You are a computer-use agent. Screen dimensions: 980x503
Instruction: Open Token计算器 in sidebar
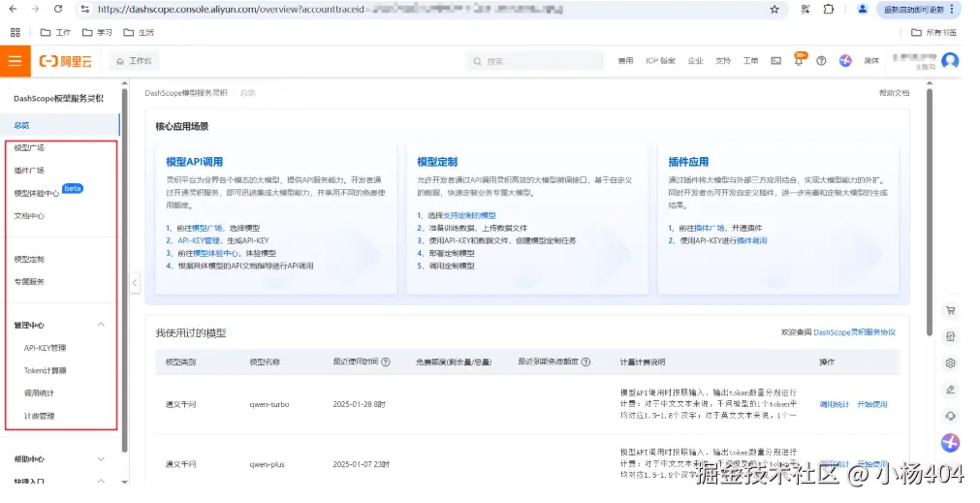[x=45, y=370]
